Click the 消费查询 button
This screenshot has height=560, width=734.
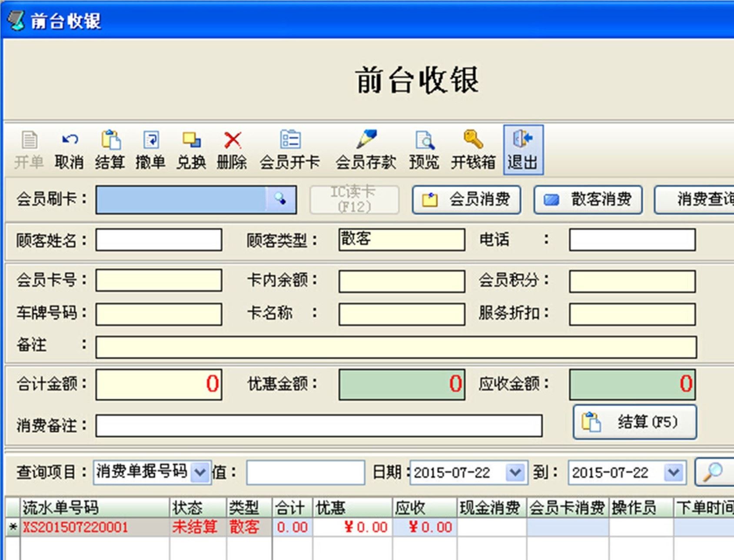click(694, 199)
